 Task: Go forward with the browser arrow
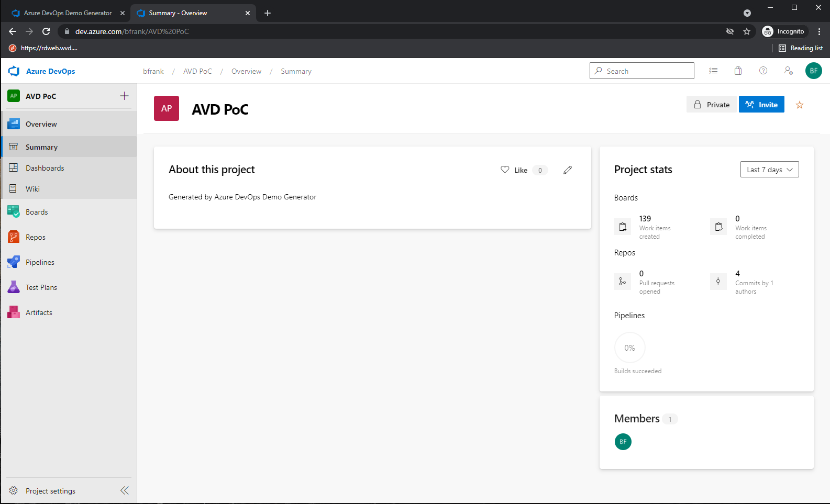click(29, 31)
